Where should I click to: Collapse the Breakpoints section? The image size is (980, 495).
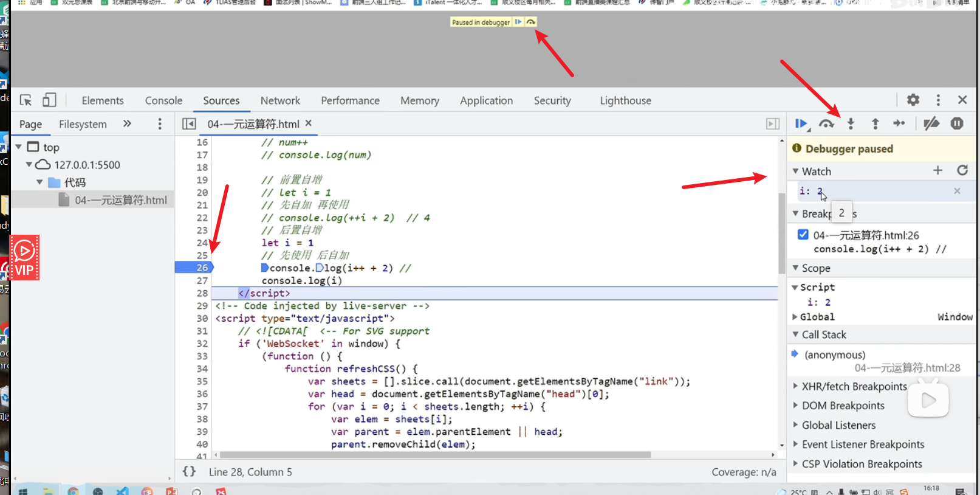[x=795, y=213]
